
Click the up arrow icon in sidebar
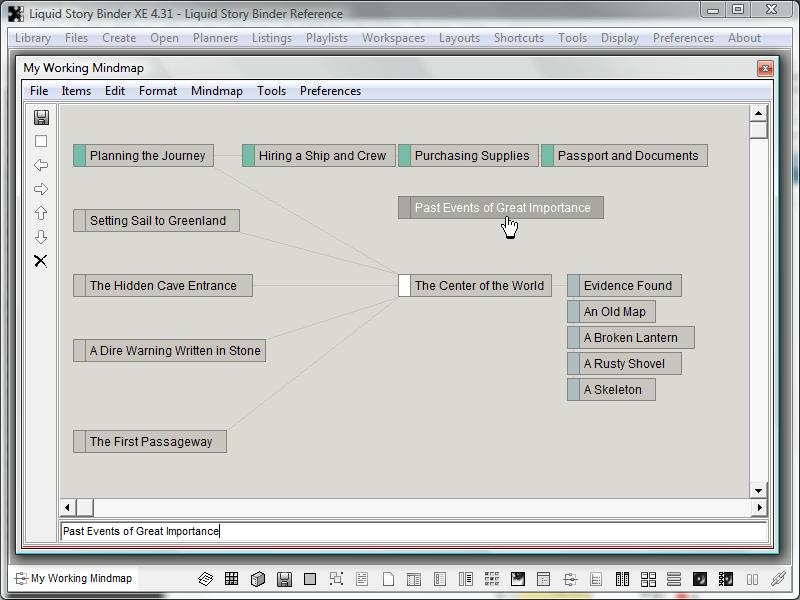(x=41, y=213)
